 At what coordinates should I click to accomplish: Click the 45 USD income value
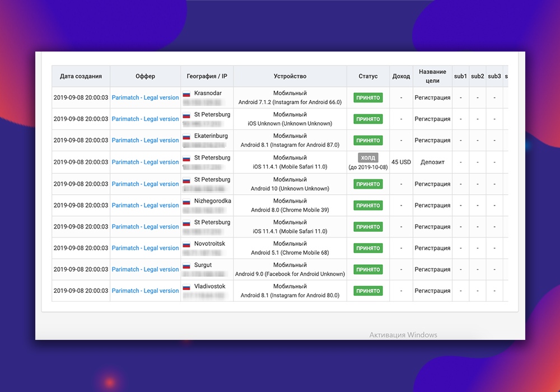coord(401,162)
